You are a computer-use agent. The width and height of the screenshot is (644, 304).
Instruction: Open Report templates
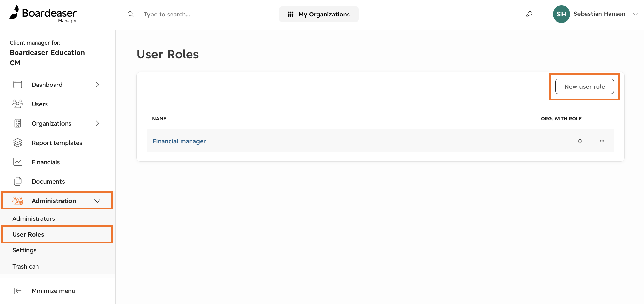coord(57,143)
